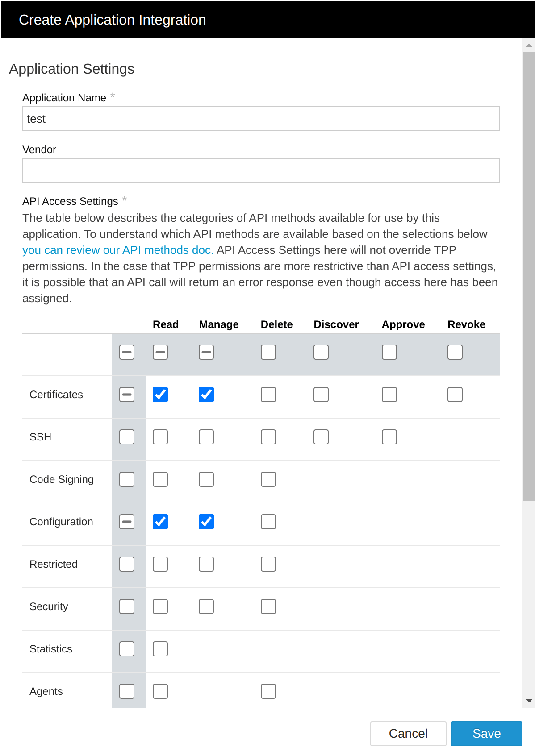Toggle Configuration row select-all checkbox

click(127, 522)
